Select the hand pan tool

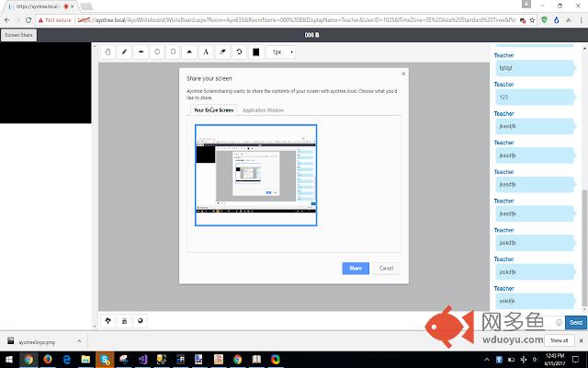pos(108,52)
